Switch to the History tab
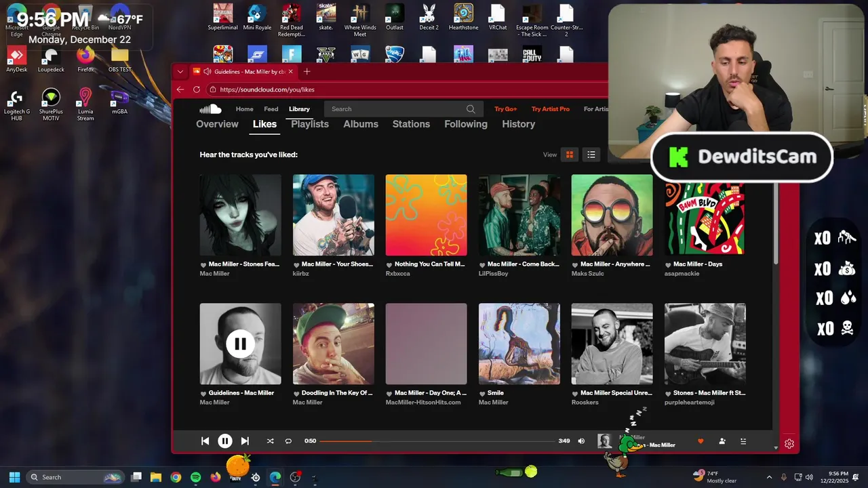The width and height of the screenshot is (868, 488). (x=519, y=124)
